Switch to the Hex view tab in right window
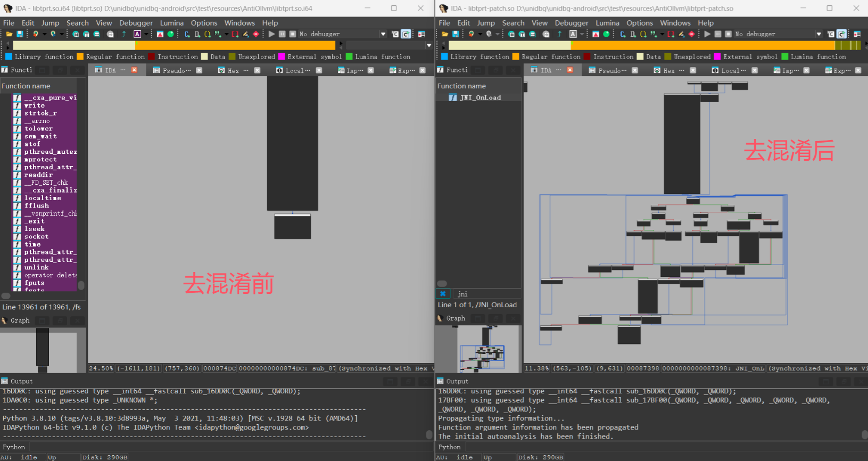The image size is (868, 461). point(669,70)
